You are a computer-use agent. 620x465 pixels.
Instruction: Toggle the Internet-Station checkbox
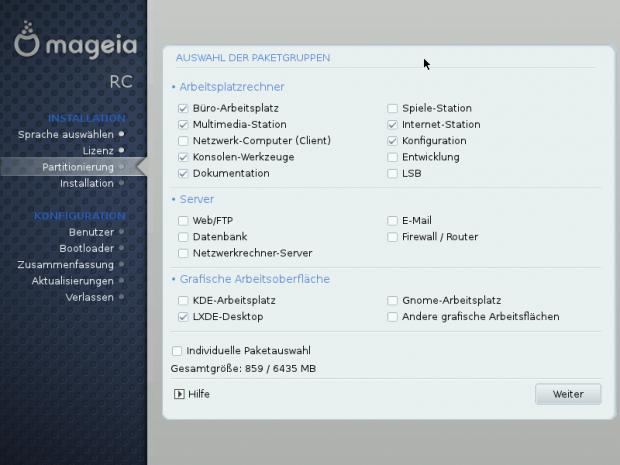point(393,125)
